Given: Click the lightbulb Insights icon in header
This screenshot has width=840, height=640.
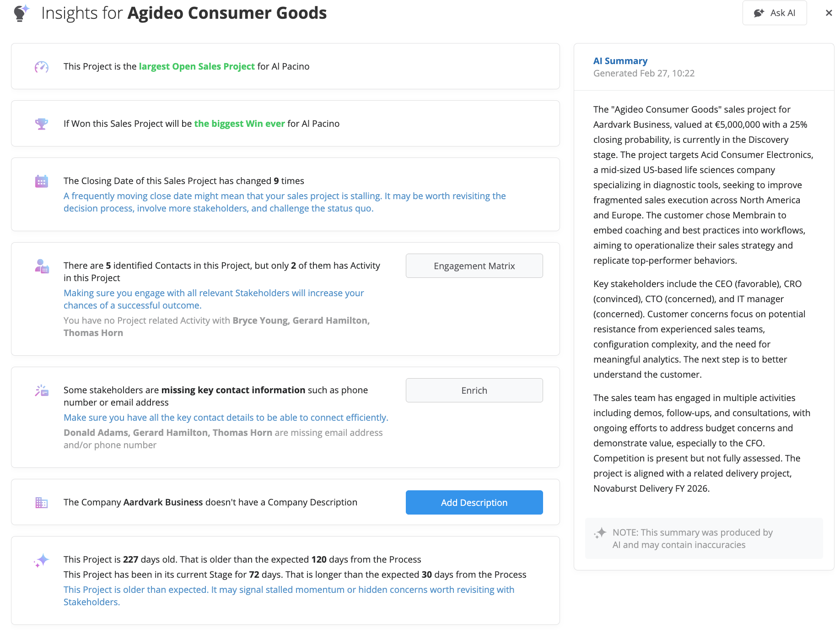Looking at the screenshot, I should coord(21,13).
